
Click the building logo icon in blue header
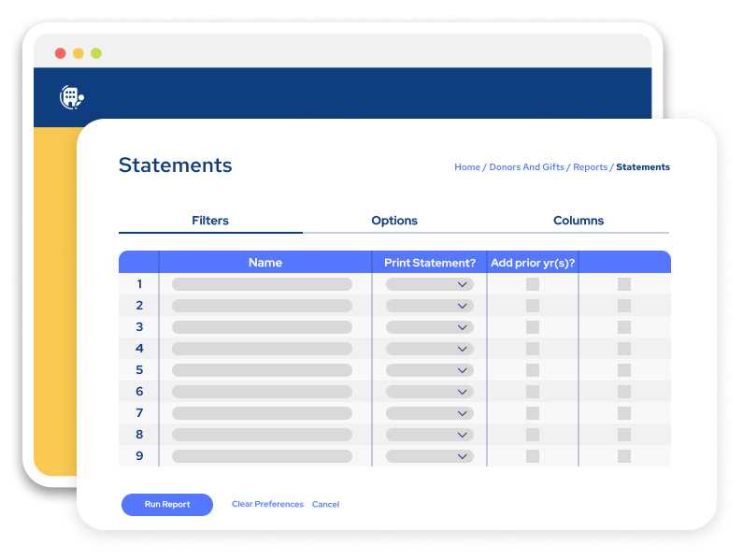[72, 97]
